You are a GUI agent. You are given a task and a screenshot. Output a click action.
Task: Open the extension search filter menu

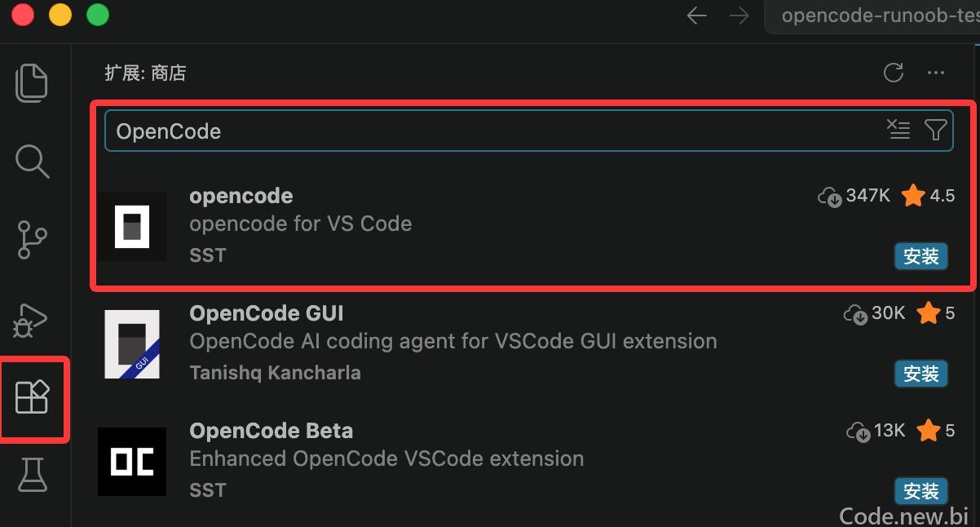[x=936, y=129]
